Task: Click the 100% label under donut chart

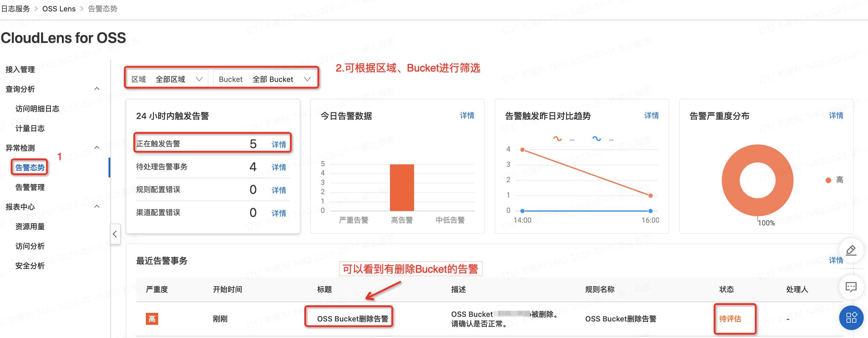Action: [x=766, y=223]
